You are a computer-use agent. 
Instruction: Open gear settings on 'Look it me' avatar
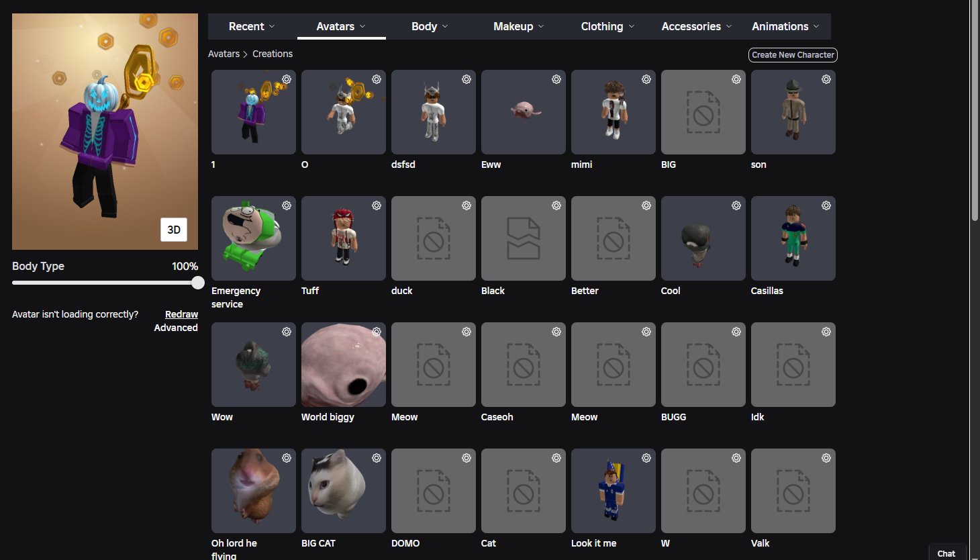click(646, 458)
